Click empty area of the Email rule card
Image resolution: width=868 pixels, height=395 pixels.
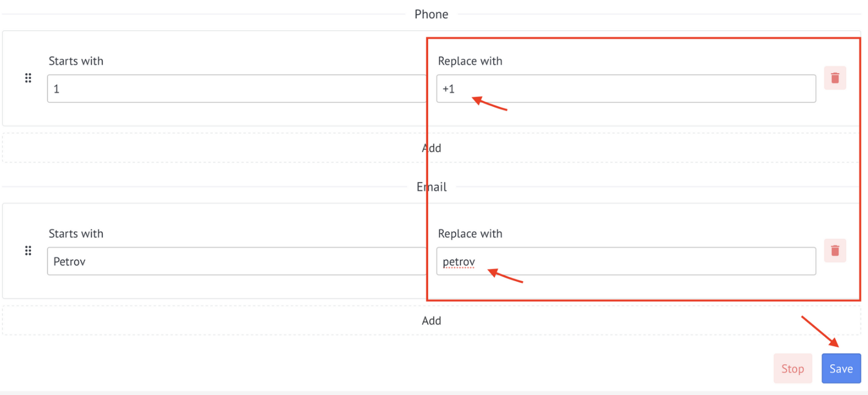232,286
